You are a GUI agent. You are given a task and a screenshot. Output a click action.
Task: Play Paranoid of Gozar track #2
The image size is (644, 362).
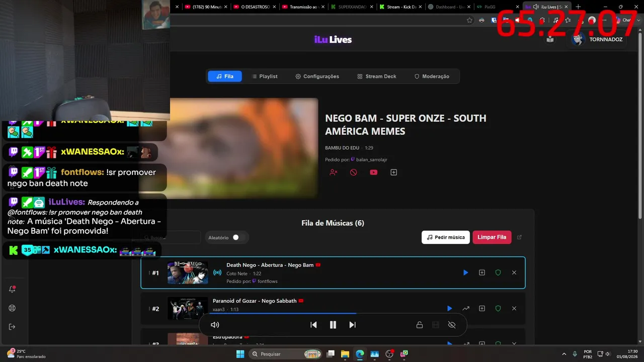click(450, 308)
